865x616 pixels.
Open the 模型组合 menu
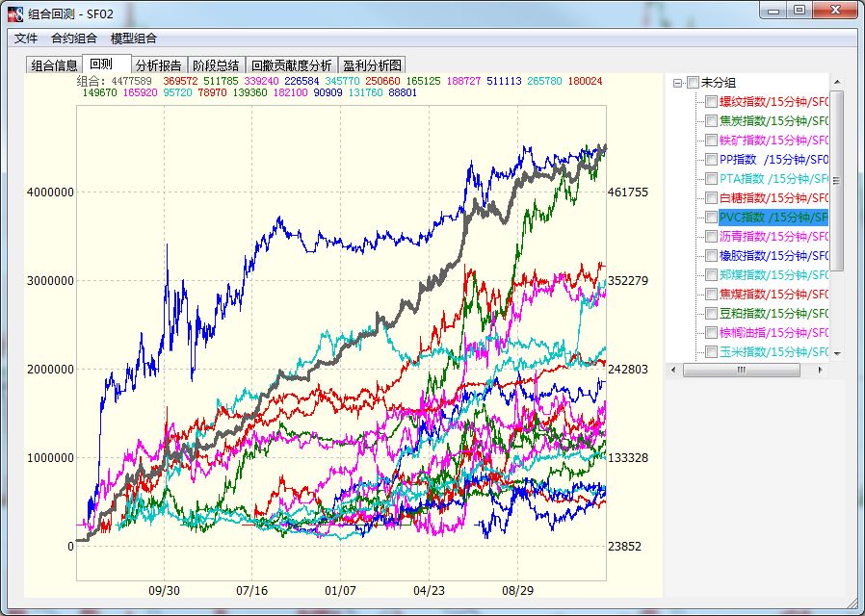tap(134, 38)
